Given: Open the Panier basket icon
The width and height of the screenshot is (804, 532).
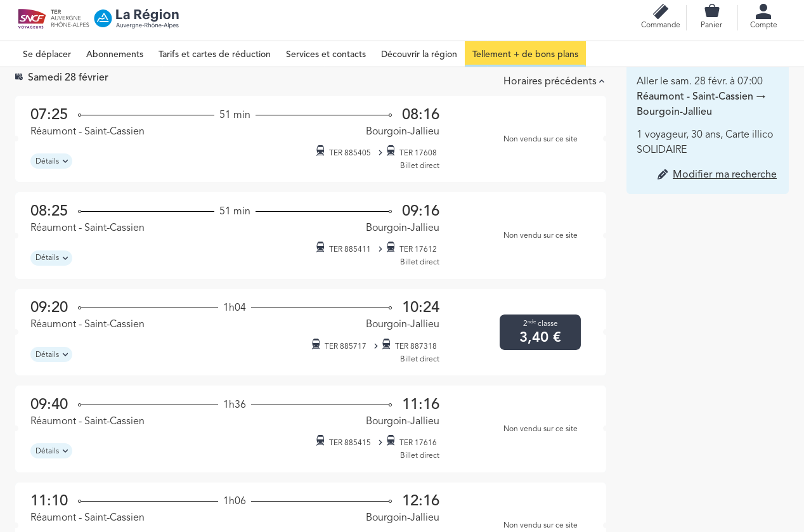Looking at the screenshot, I should coord(711,11).
